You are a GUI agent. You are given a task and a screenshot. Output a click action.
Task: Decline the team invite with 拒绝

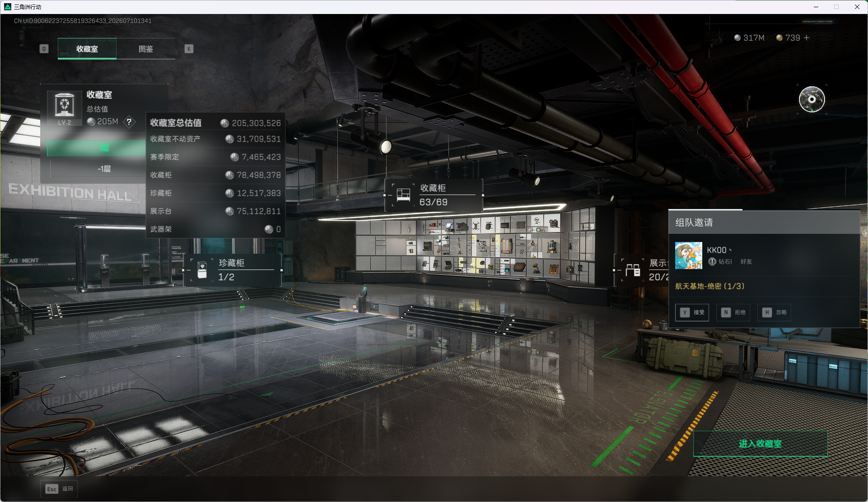pyautogui.click(x=733, y=312)
